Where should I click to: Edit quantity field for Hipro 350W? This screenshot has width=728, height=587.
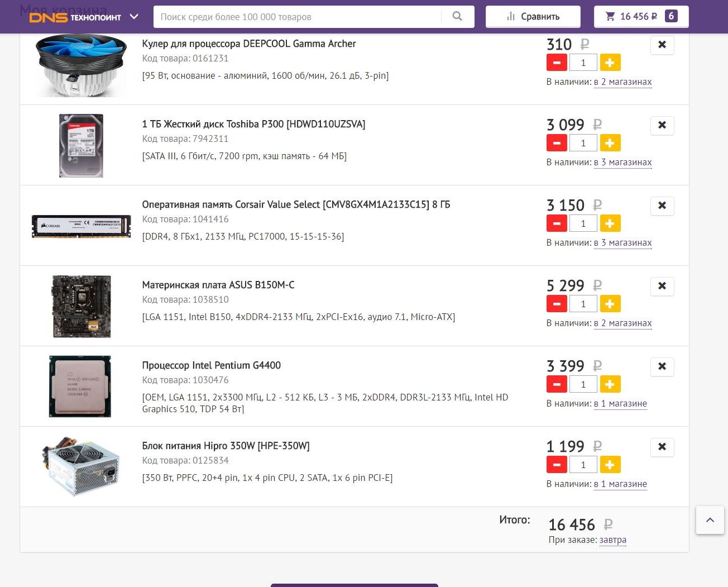tap(583, 465)
